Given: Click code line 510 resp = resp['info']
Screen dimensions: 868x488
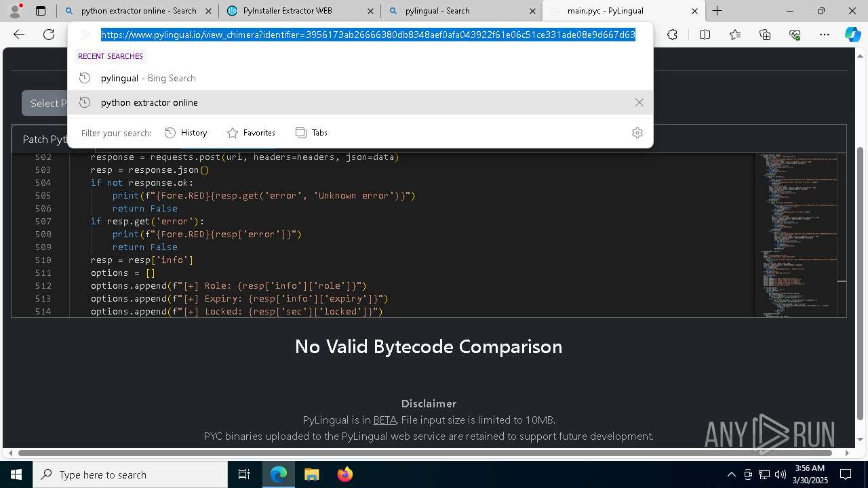Looking at the screenshot, I should pos(142,260).
